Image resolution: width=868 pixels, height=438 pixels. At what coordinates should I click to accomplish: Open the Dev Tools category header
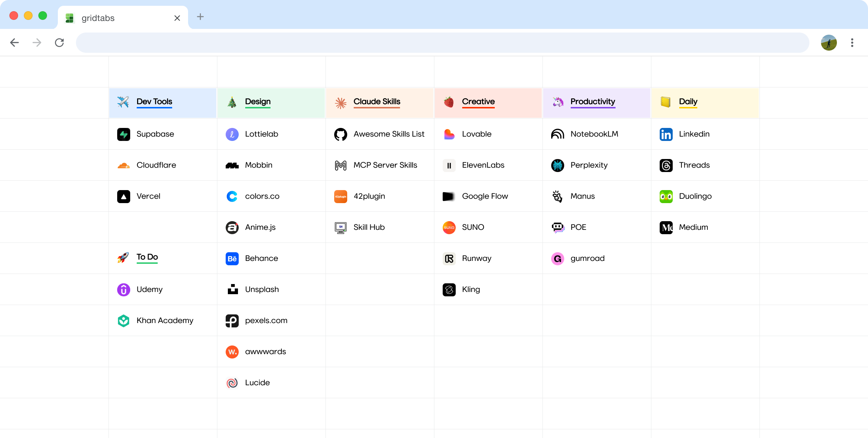(x=163, y=103)
